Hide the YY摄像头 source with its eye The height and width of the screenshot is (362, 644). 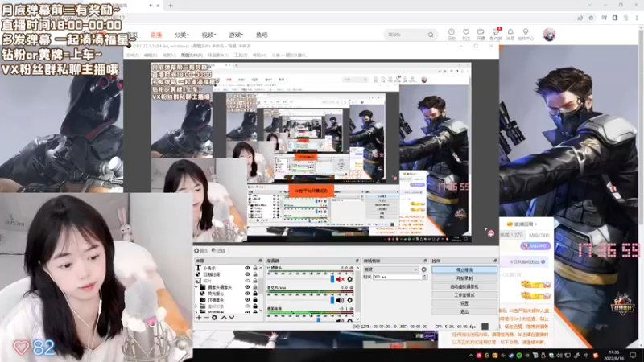[x=247, y=300]
